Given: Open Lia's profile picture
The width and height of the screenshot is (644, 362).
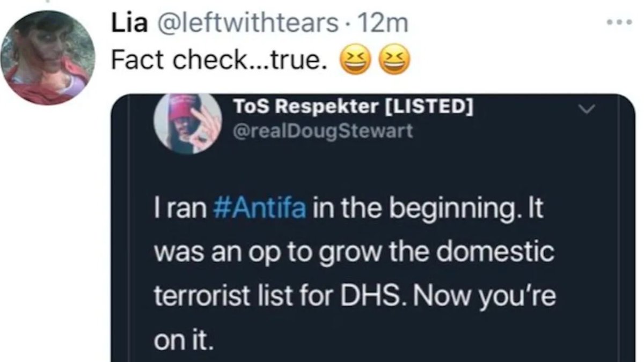Looking at the screenshot, I should [47, 57].
